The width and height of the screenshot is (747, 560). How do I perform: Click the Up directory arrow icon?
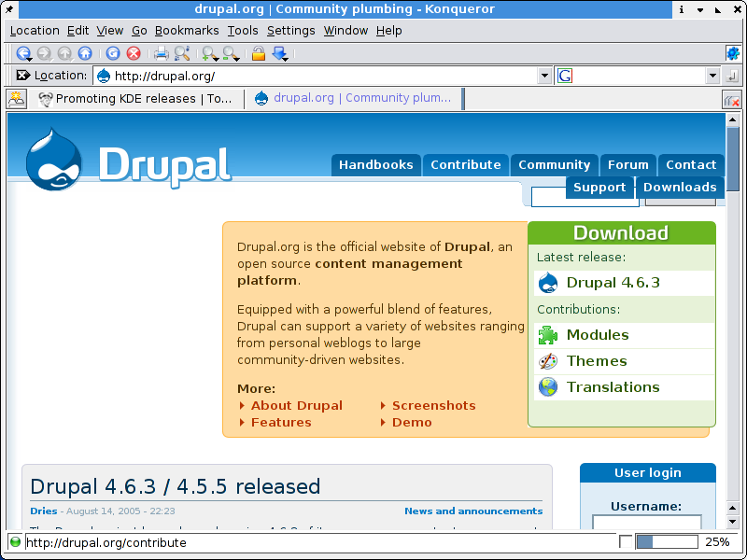point(64,53)
